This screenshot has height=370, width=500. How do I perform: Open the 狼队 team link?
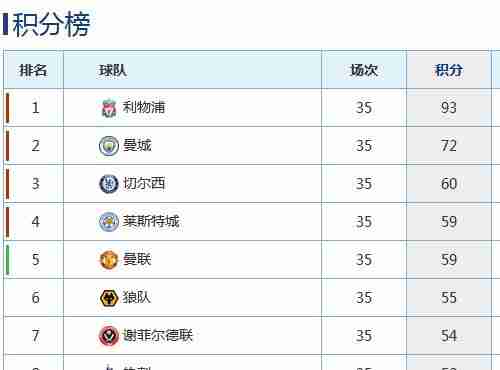coord(137,297)
